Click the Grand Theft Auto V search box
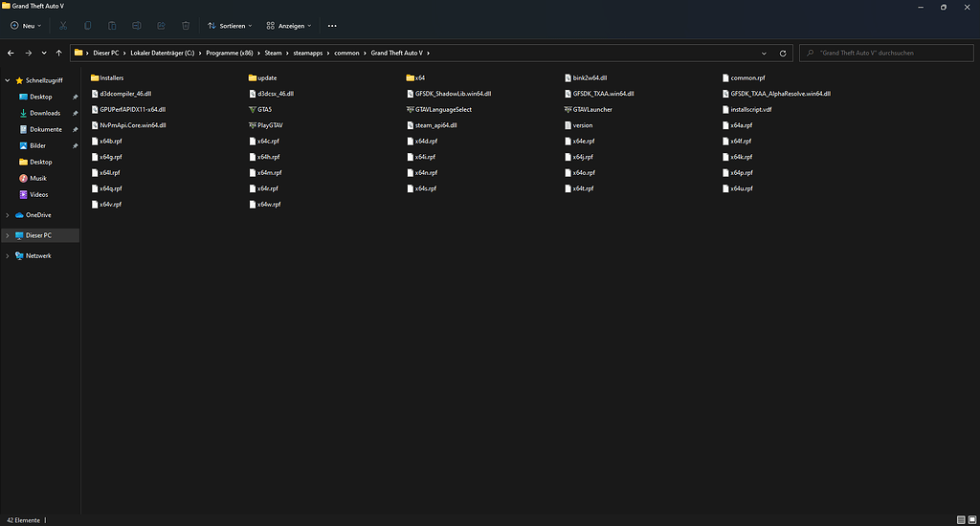The width and height of the screenshot is (980, 526). click(x=886, y=54)
